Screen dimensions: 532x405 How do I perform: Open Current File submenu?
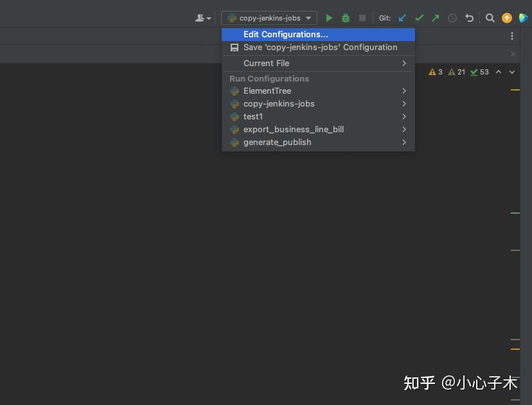tap(318, 64)
